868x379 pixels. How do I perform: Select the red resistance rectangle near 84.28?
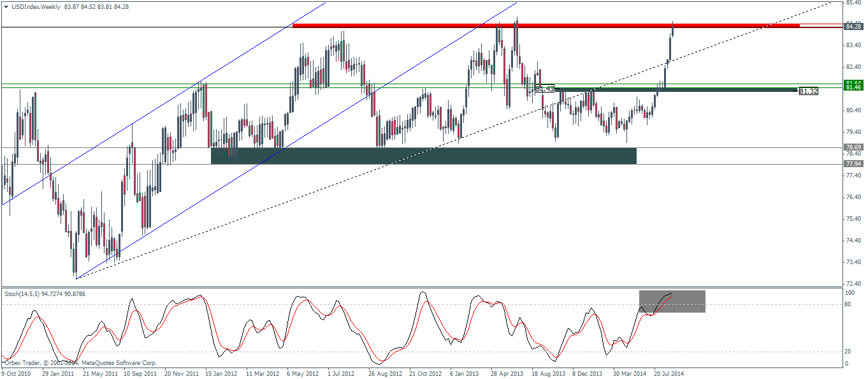point(546,26)
